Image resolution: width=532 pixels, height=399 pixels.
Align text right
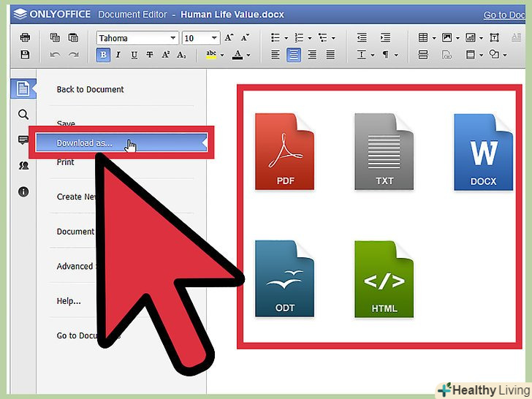[x=312, y=55]
